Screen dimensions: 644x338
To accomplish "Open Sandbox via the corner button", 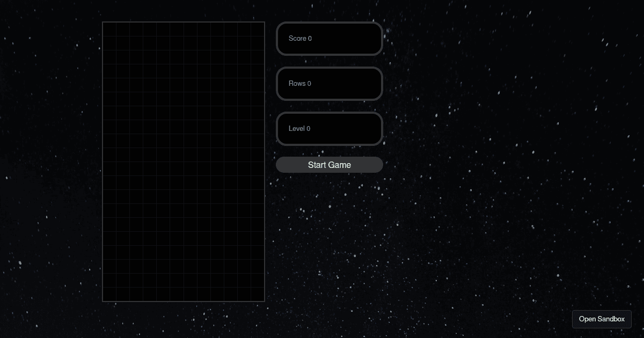I will click(x=602, y=319).
